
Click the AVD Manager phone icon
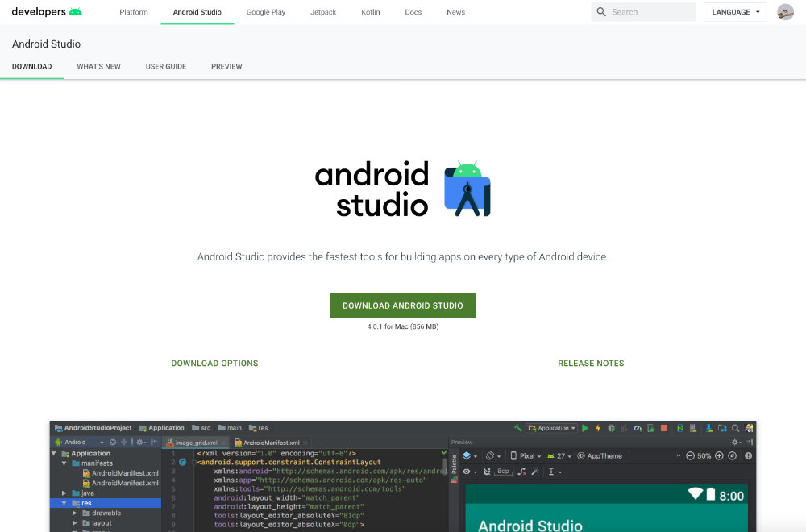coord(693,428)
